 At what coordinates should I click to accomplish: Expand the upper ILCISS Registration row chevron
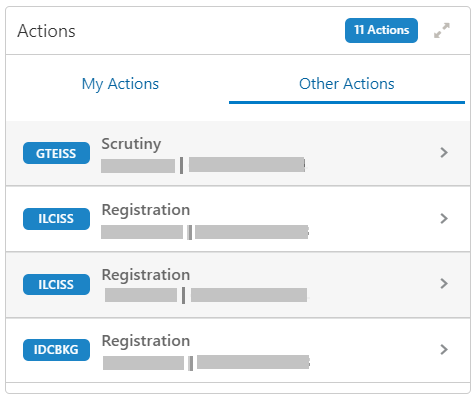click(444, 218)
